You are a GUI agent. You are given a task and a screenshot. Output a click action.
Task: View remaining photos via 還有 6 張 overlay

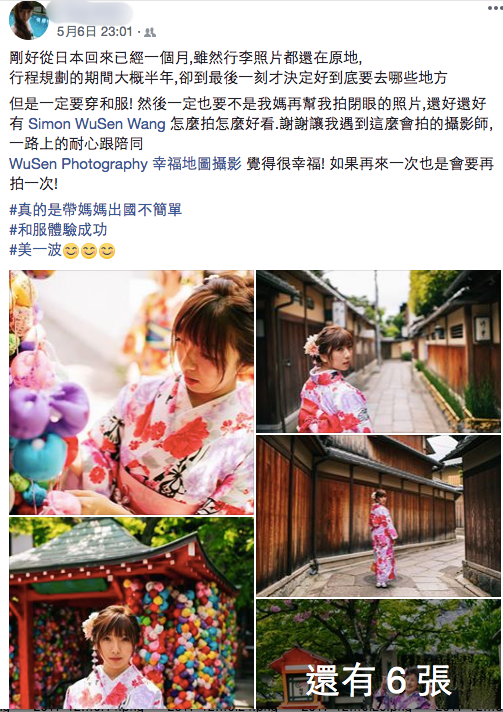click(379, 654)
